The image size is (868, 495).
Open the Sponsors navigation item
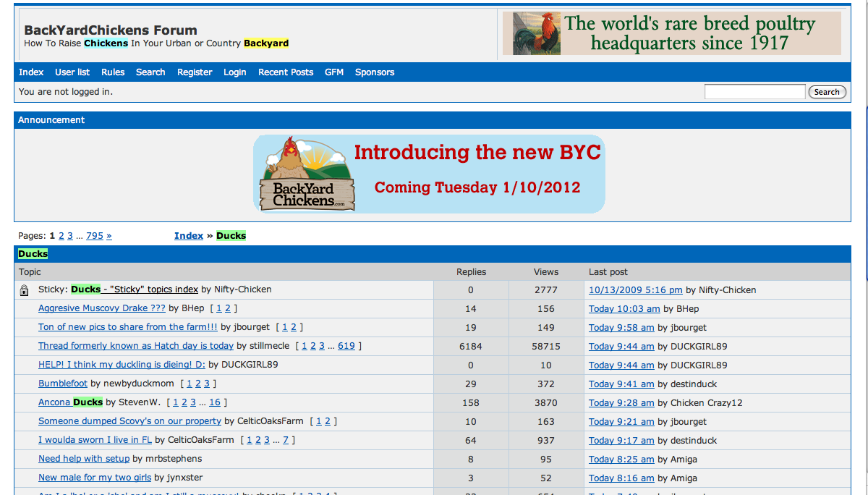coord(375,72)
